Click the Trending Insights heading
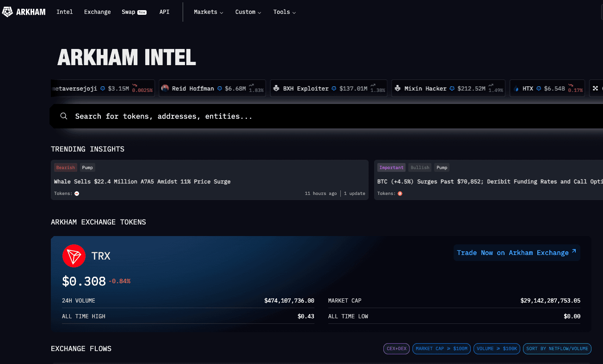 (87, 149)
